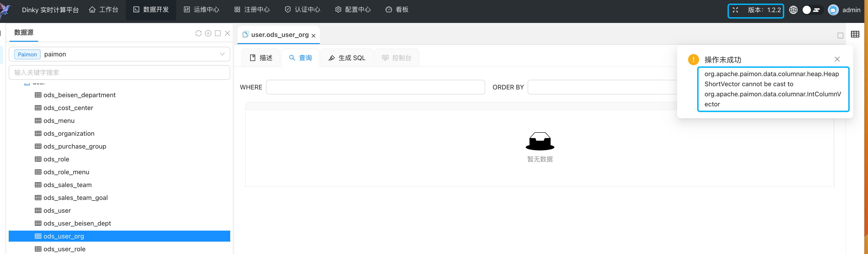The image size is (868, 254).
Task: Click the add datasource plus icon
Action: pos(208,33)
